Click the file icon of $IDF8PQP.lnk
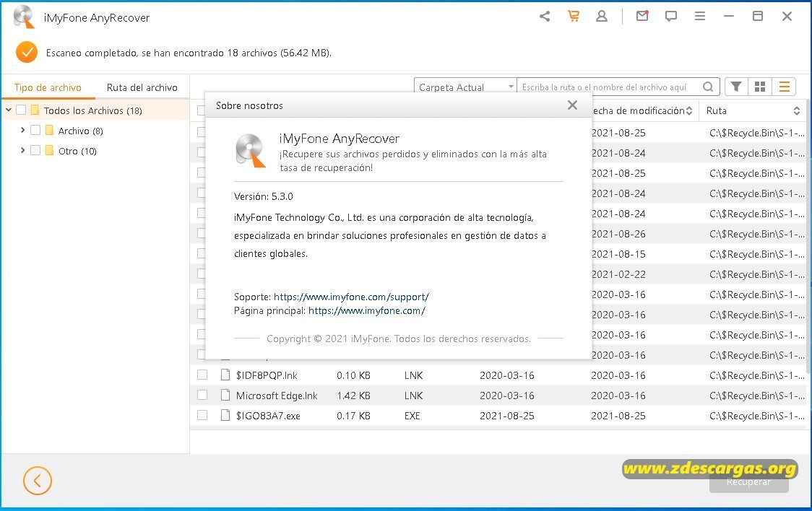Screen dimensions: 812x511 (x=225, y=375)
